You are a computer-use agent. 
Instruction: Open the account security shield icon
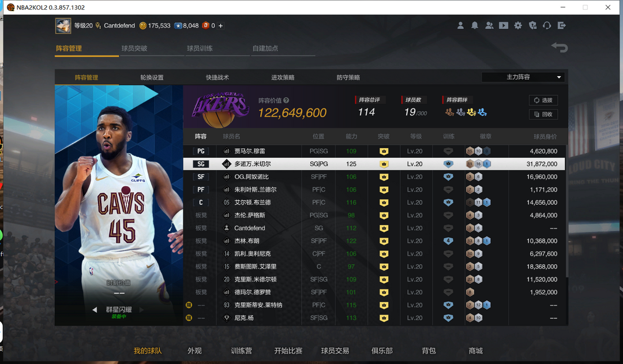click(532, 25)
